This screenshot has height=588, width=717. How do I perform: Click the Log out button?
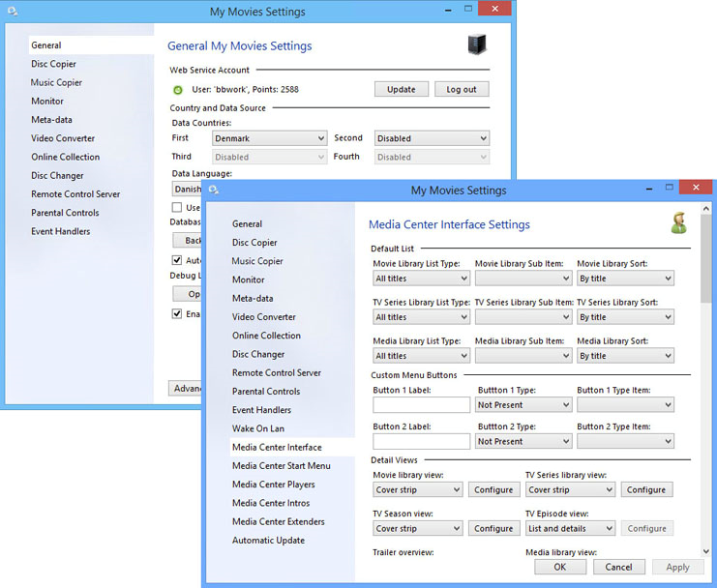[x=462, y=90]
